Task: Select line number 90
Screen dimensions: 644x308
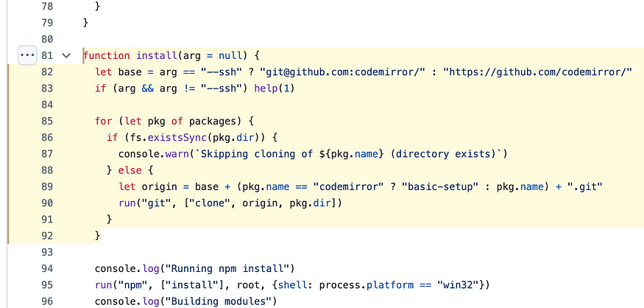Action: 47,203
